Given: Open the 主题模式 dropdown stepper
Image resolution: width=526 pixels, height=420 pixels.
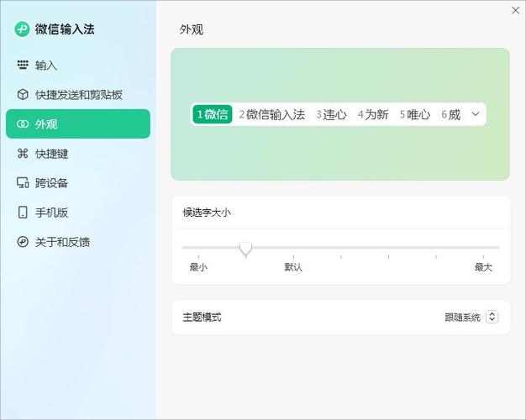Looking at the screenshot, I should point(492,317).
